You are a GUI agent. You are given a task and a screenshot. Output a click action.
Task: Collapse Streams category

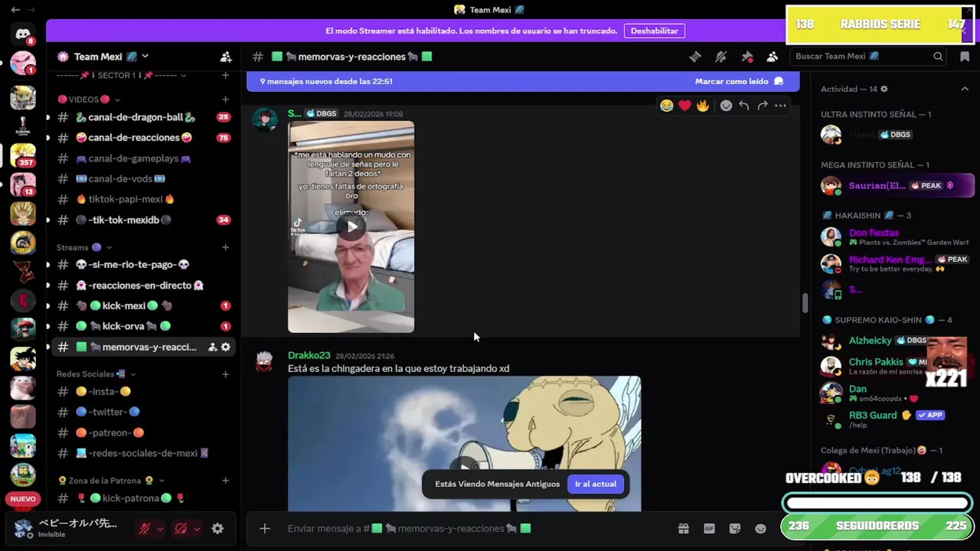click(84, 247)
